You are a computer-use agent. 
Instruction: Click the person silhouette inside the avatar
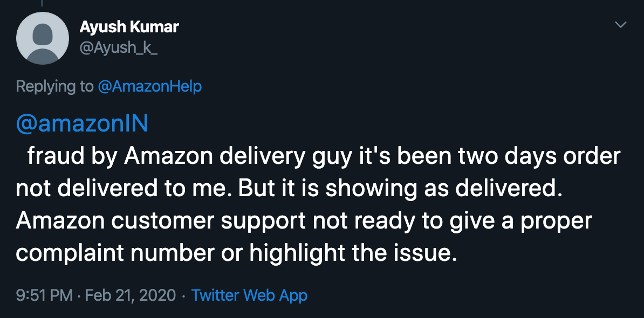[x=43, y=38]
